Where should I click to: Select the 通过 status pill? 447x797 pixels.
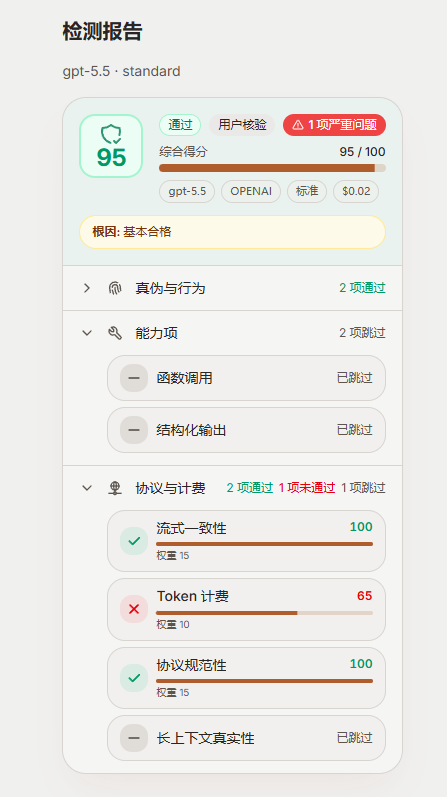tap(180, 125)
